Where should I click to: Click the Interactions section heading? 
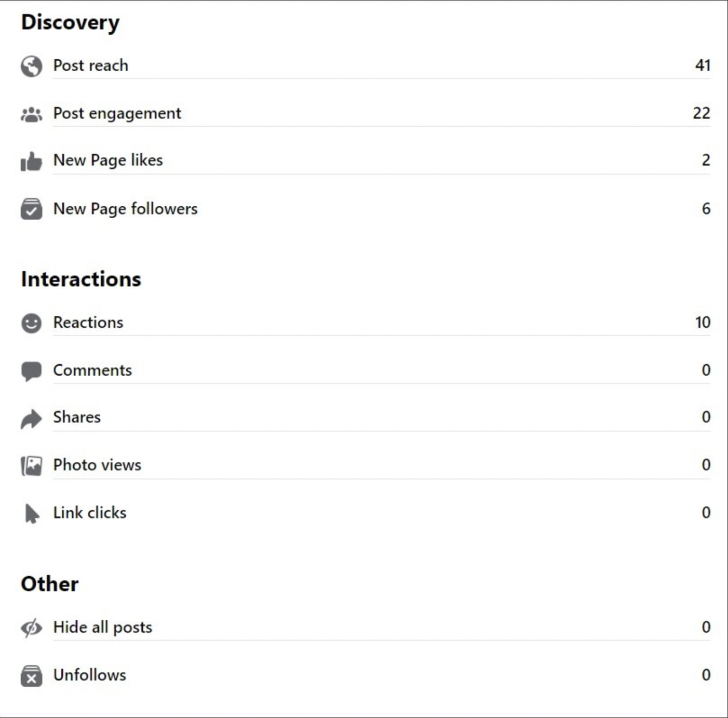point(81,279)
